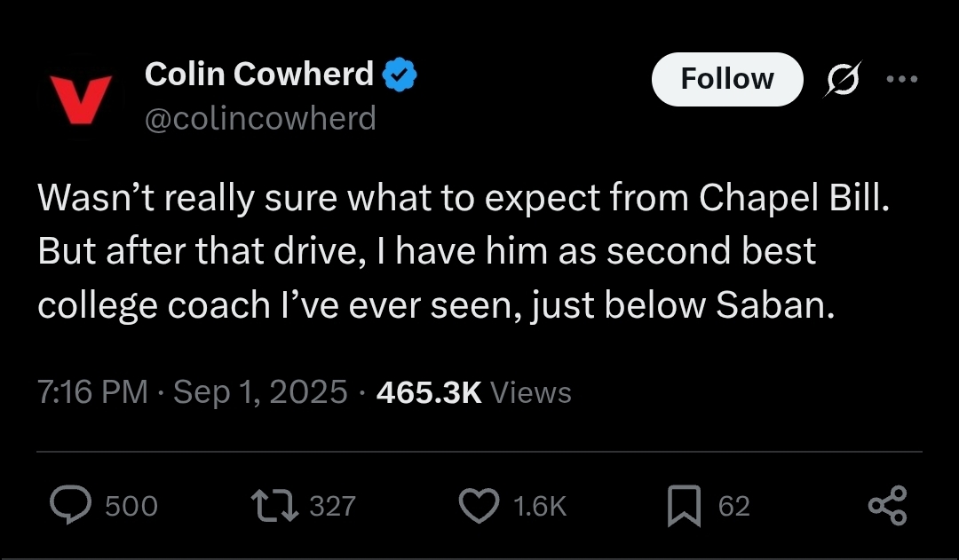The height and width of the screenshot is (560, 959).
Task: Click the 327 reposts count
Action: (x=333, y=506)
